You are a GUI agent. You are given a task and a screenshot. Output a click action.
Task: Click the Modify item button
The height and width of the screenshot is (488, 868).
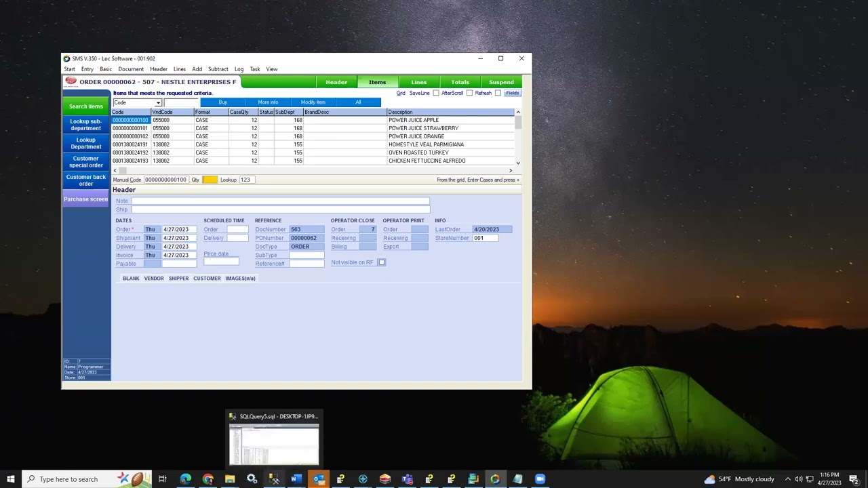click(x=313, y=102)
